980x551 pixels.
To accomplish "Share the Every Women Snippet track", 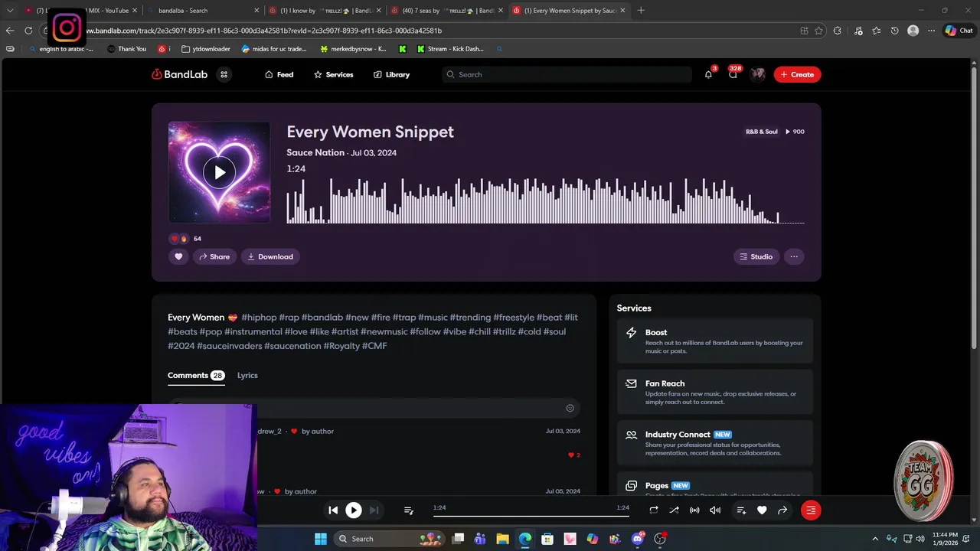I will pyautogui.click(x=214, y=256).
